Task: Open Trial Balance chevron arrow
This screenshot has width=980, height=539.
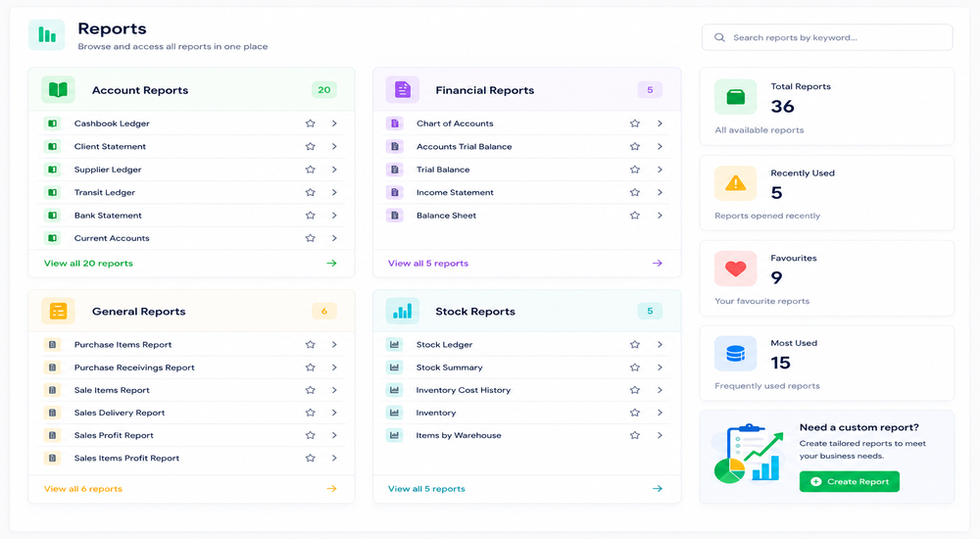Action: click(x=660, y=170)
